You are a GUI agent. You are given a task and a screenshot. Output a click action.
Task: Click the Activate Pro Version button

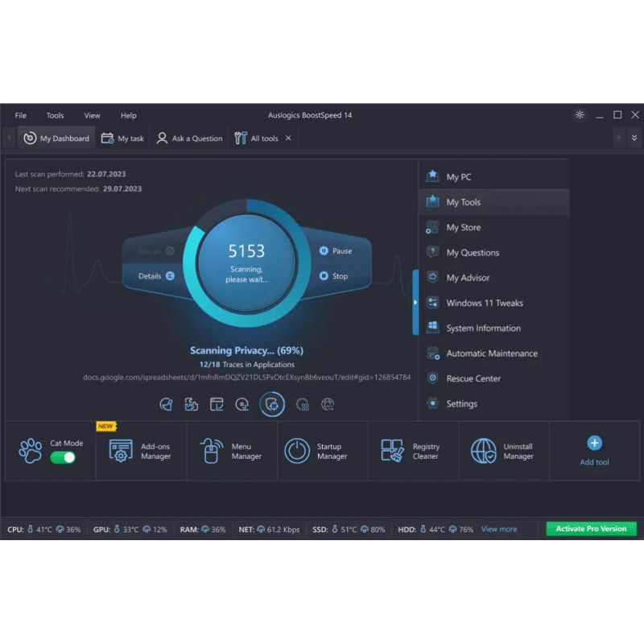tap(591, 529)
